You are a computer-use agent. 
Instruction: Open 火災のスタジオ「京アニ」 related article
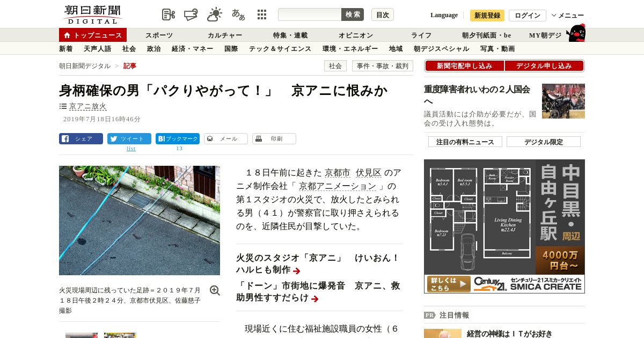318,264
